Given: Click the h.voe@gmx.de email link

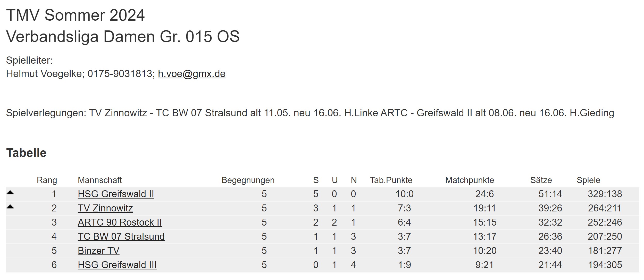Looking at the screenshot, I should point(192,74).
